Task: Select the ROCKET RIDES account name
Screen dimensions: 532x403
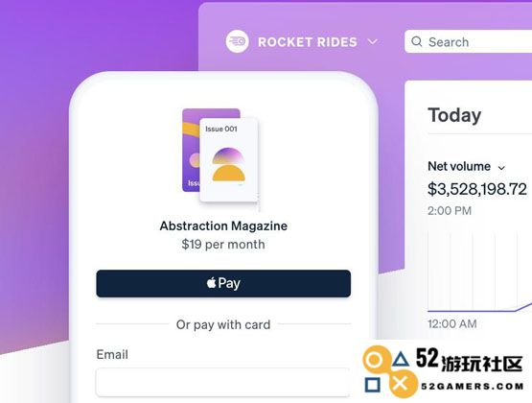Action: pos(308,42)
